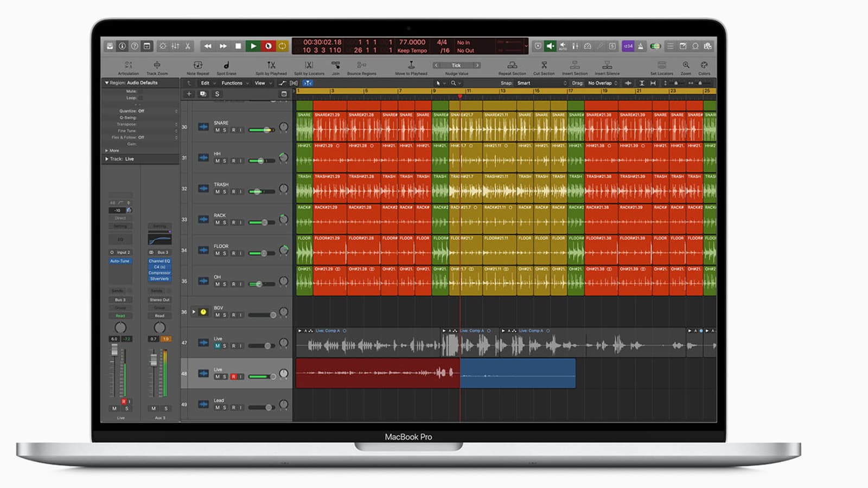Mute the SNARE track
This screenshot has width=868, height=488.
[x=218, y=130]
